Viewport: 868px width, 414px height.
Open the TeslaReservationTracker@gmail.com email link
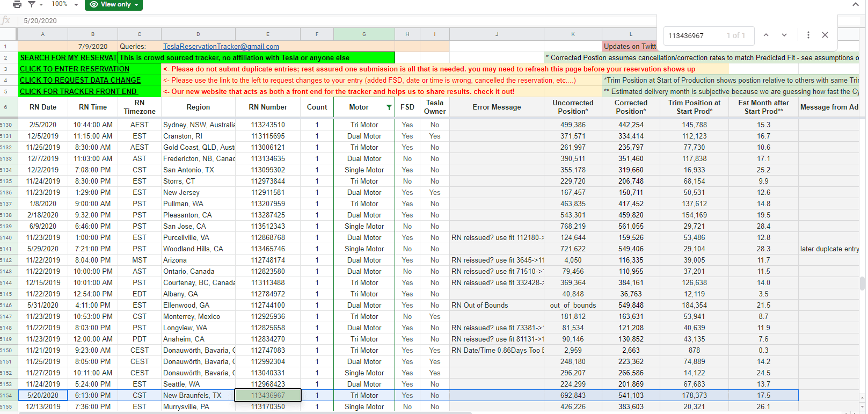point(221,47)
